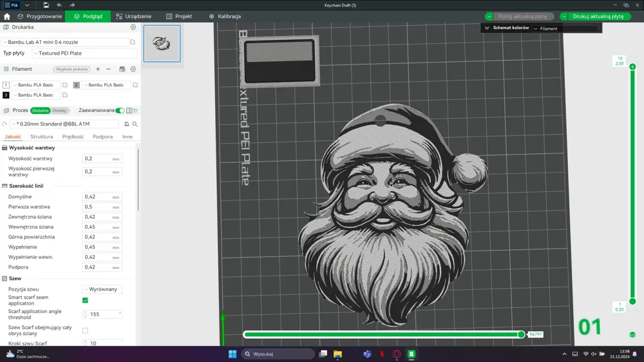Viewport: 644px width, 362px height.
Task: Select the Prędkość settings tab
Action: coord(73,137)
